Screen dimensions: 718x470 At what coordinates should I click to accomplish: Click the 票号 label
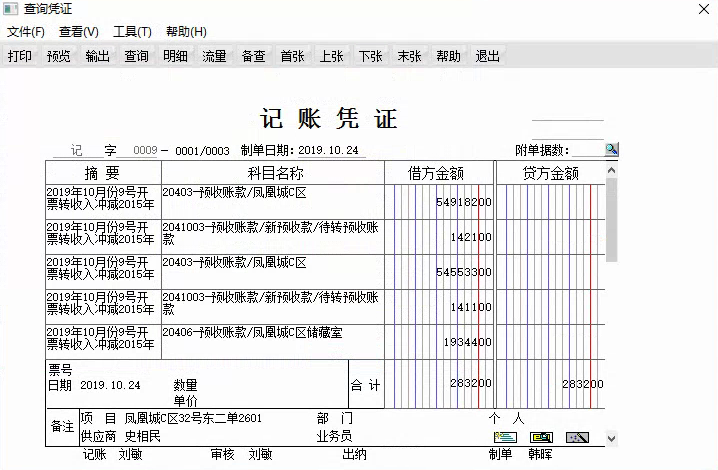pyautogui.click(x=60, y=370)
